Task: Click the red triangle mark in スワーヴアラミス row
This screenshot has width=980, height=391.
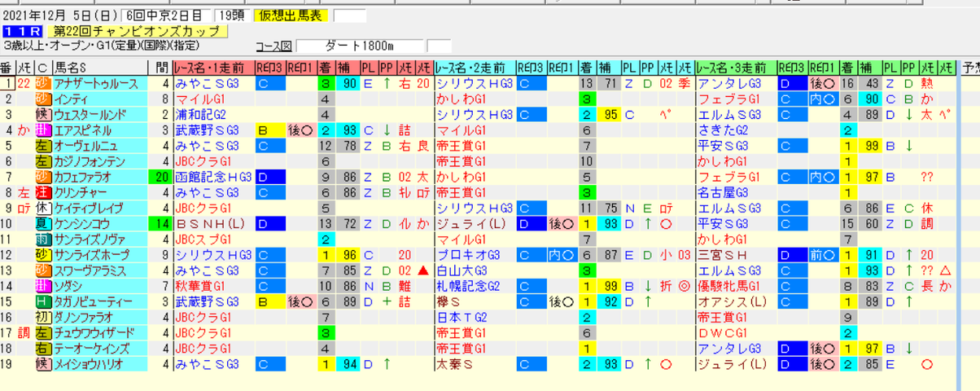Action: [x=422, y=270]
